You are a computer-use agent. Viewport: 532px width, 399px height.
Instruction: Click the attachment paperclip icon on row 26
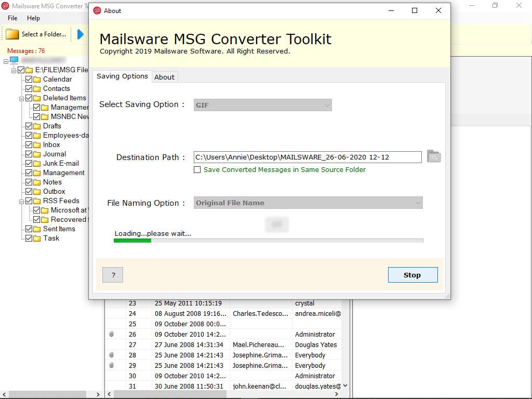pyautogui.click(x=111, y=334)
